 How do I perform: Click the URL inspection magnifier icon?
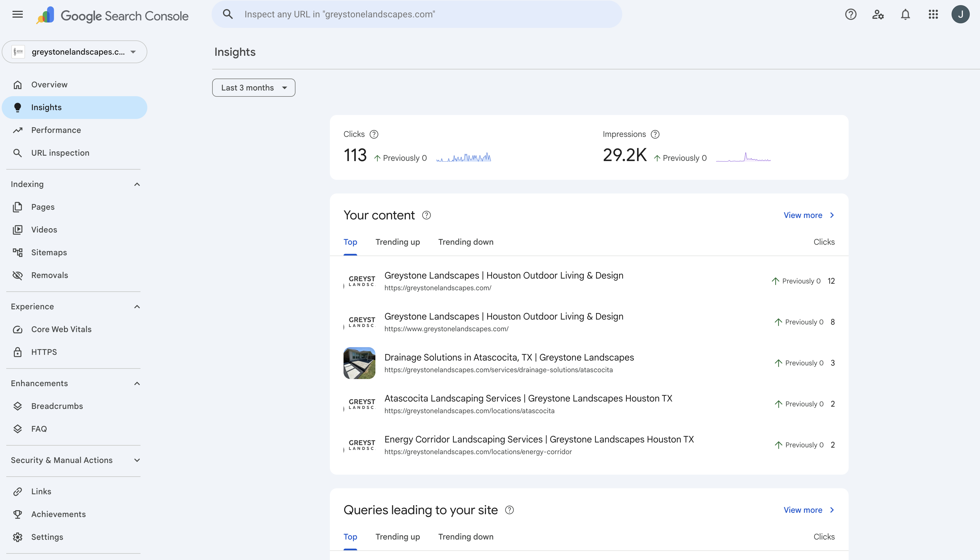click(x=18, y=153)
